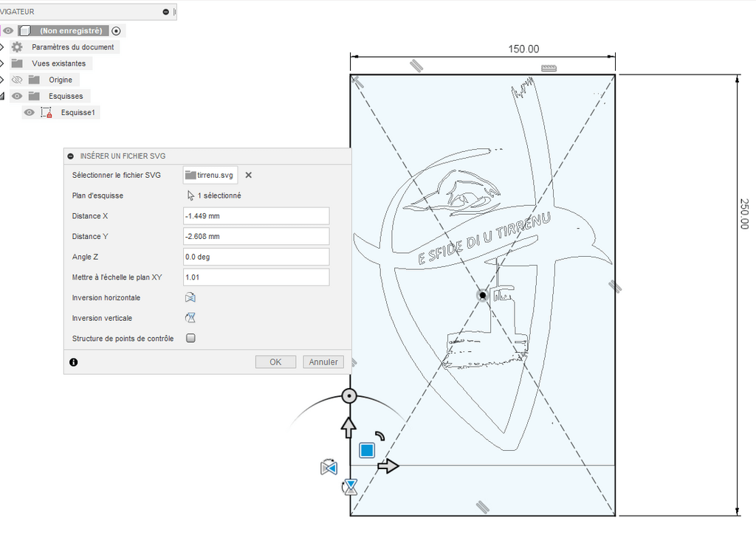Expand the Paramètres du document node

pyautogui.click(x=2, y=47)
